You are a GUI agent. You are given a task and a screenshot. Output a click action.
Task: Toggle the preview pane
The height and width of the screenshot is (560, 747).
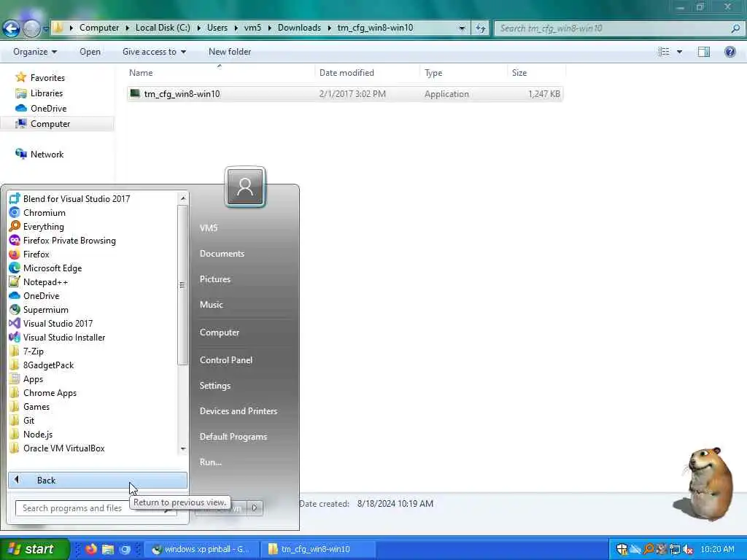coord(704,52)
